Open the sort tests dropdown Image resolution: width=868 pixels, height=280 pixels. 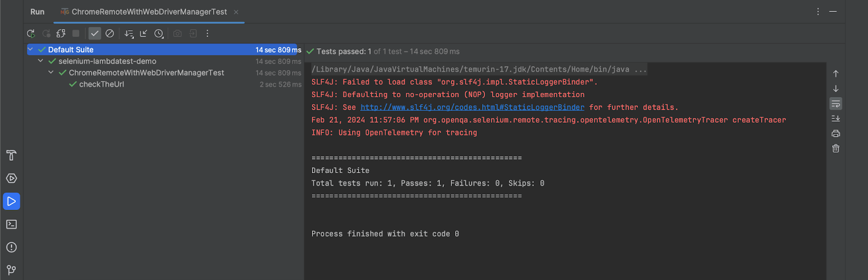(x=129, y=34)
